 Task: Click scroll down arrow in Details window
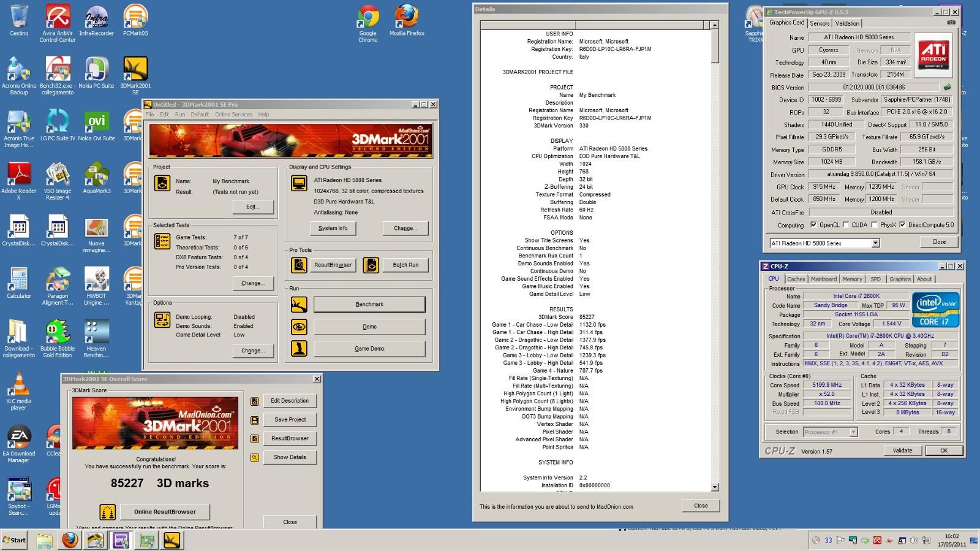pyautogui.click(x=714, y=487)
